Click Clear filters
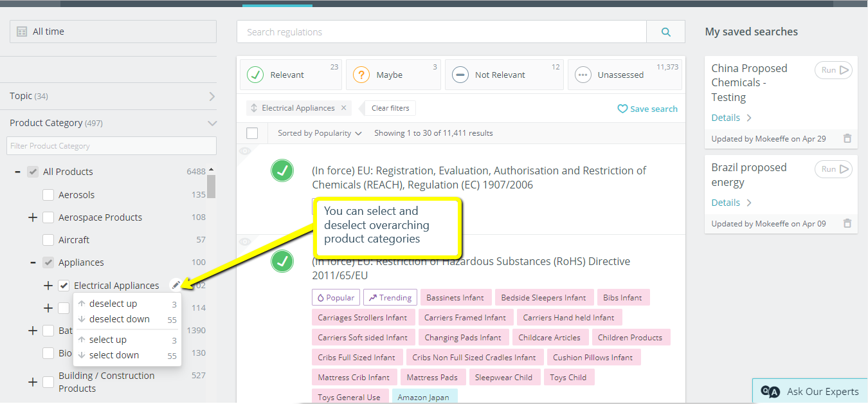Viewport: 868px width, 404px height. pyautogui.click(x=389, y=107)
